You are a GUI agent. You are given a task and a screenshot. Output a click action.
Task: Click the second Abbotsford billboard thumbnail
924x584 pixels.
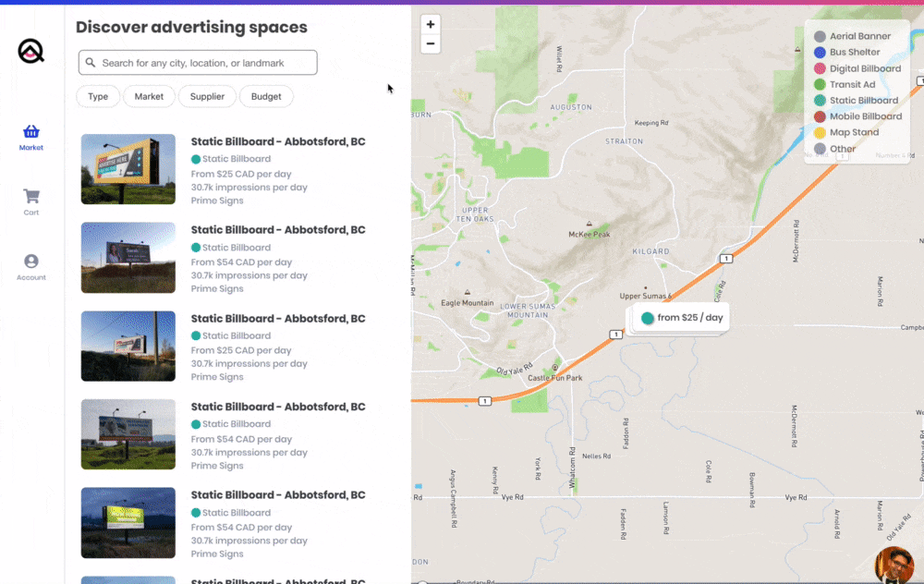[x=128, y=257]
